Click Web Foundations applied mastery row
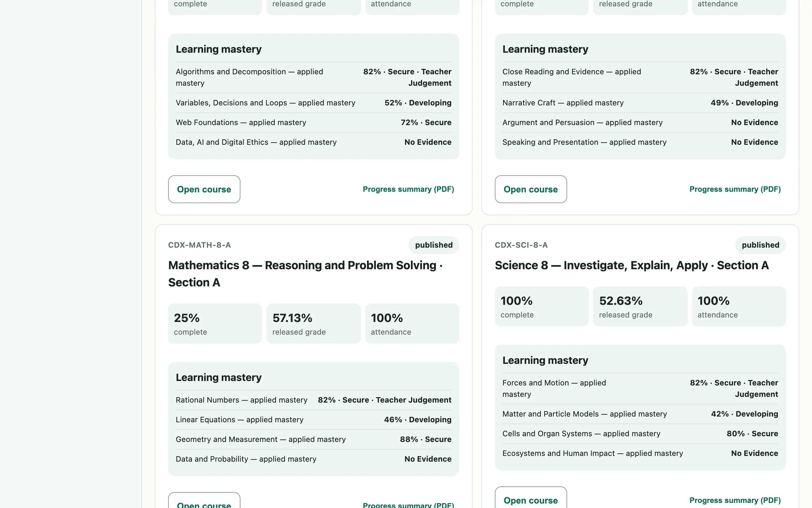The height and width of the screenshot is (508, 812). click(x=313, y=123)
